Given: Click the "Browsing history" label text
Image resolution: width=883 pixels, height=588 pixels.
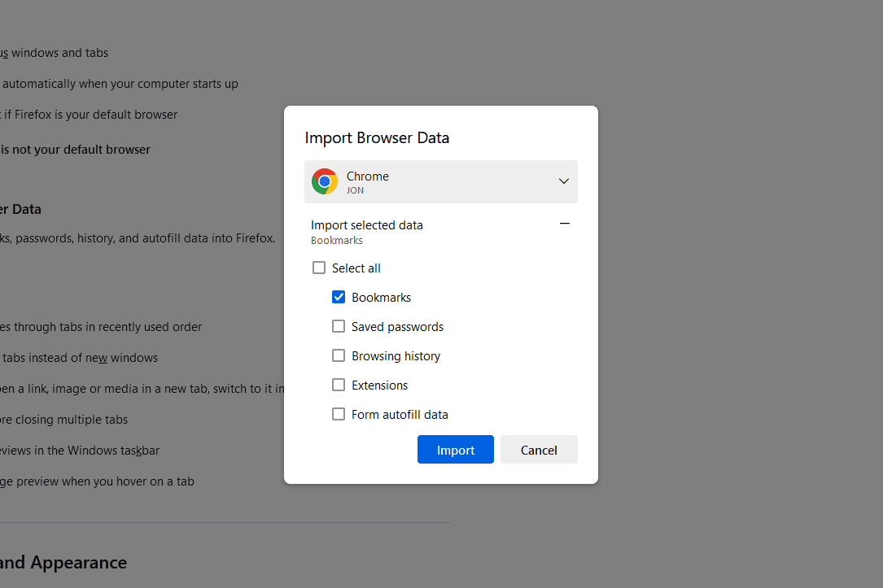Looking at the screenshot, I should pos(396,356).
